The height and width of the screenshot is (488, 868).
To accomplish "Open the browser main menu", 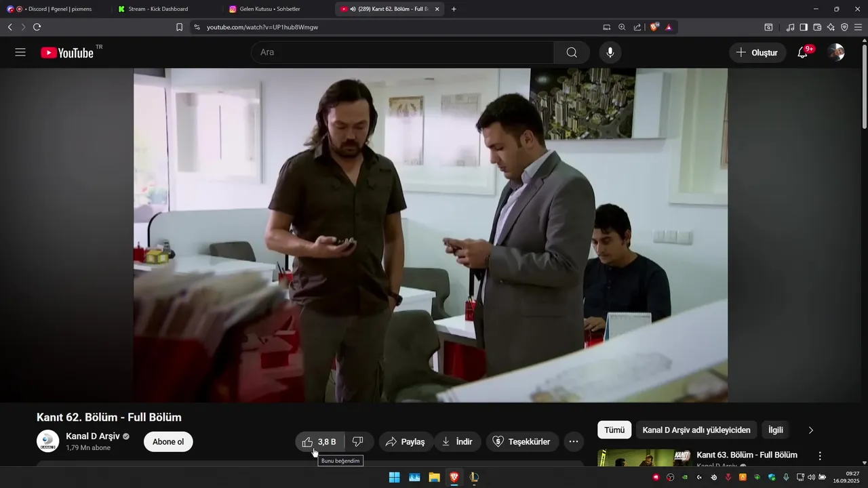I will [x=858, y=27].
